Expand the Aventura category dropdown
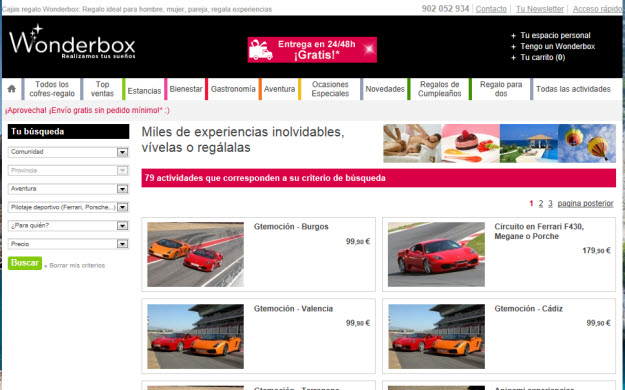Screen dimensions: 625x390 point(68,189)
